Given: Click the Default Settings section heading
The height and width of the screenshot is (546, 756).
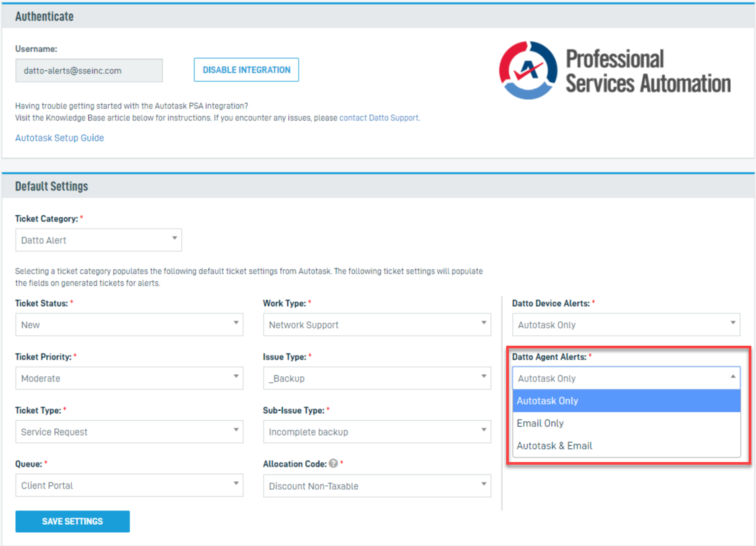Looking at the screenshot, I should click(52, 186).
